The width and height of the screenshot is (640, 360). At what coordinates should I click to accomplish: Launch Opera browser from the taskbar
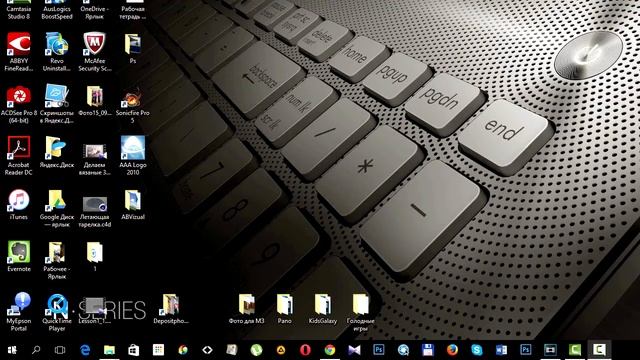click(x=305, y=350)
